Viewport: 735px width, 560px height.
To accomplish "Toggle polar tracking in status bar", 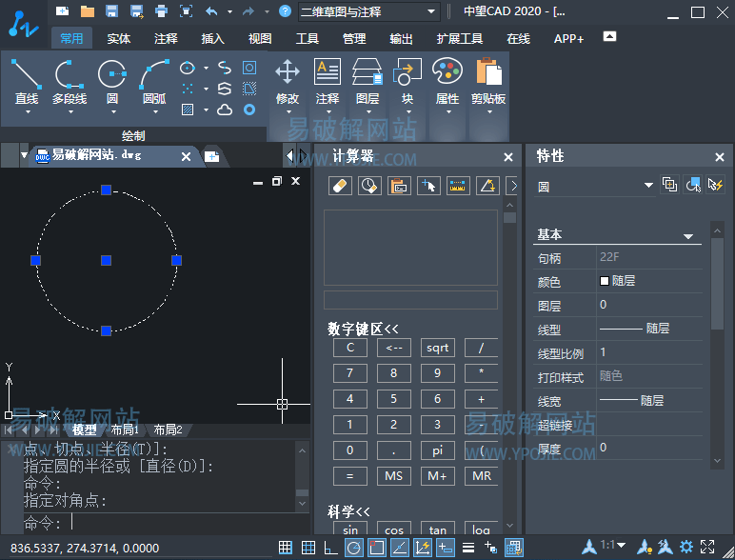I will [x=353, y=547].
